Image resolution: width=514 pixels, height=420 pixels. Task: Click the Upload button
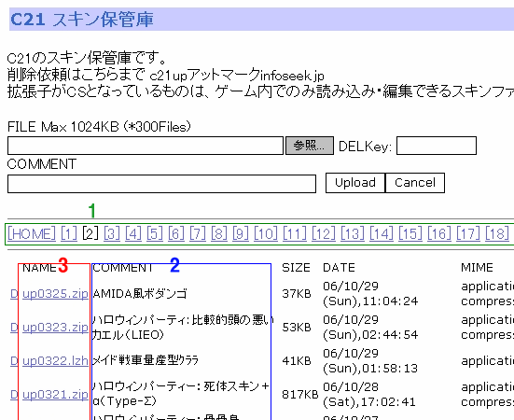pyautogui.click(x=355, y=183)
